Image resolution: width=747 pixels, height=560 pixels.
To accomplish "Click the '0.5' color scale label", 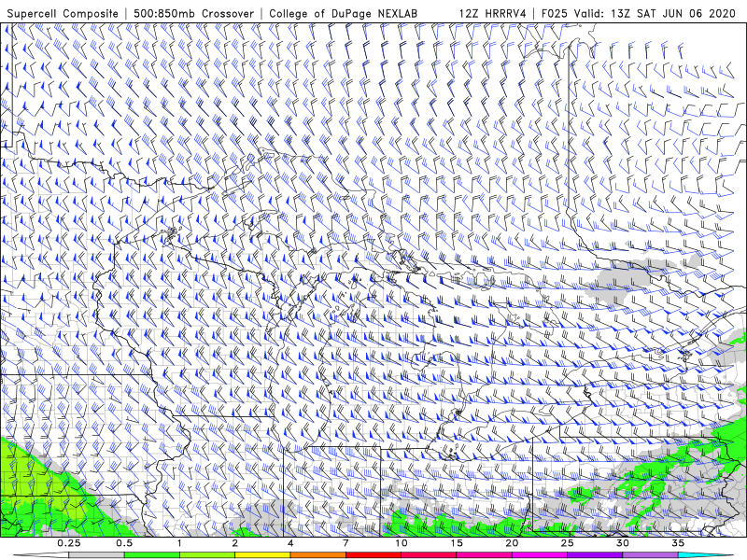I will 124,543.
